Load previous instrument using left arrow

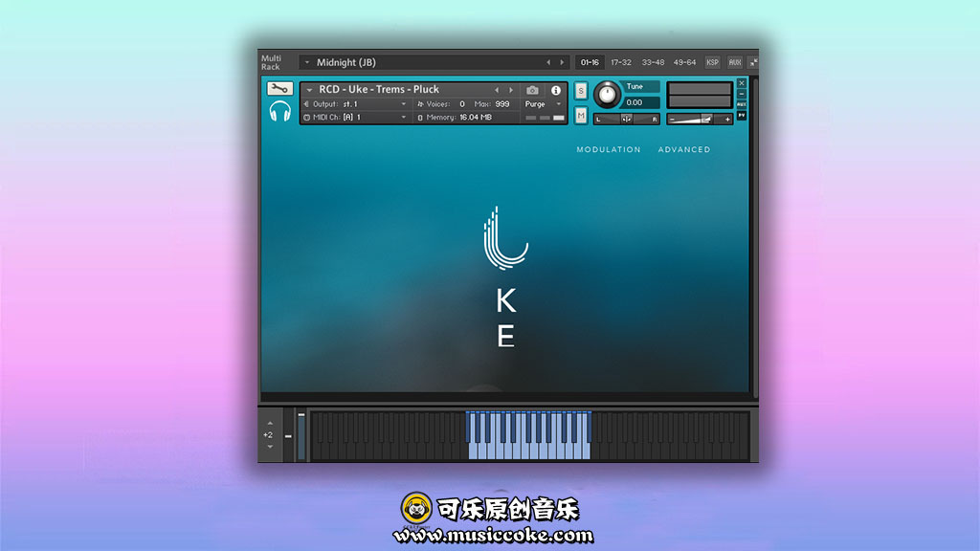[x=497, y=90]
